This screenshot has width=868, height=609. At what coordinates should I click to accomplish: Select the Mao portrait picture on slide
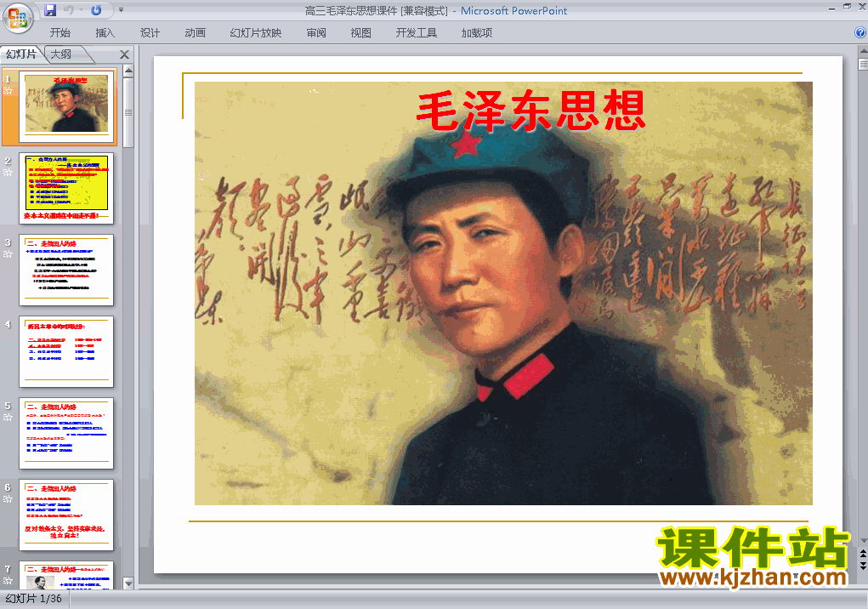(x=503, y=293)
